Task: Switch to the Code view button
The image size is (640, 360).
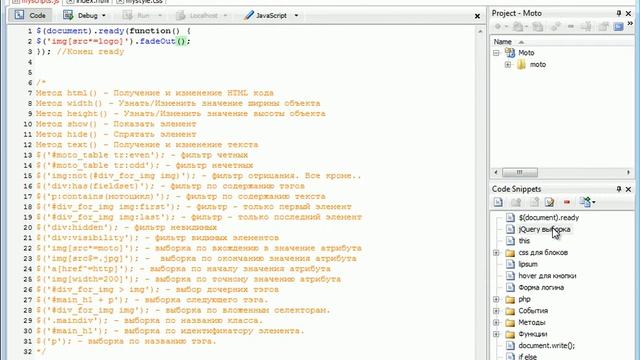Action: click(30, 16)
